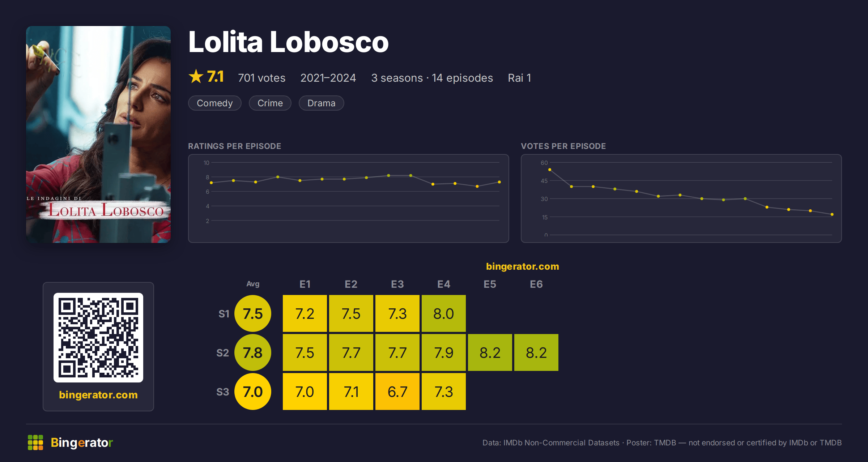Viewport: 868px width, 462px height.
Task: Select season 2 episode 6 rated 8.2
Action: coord(536,352)
